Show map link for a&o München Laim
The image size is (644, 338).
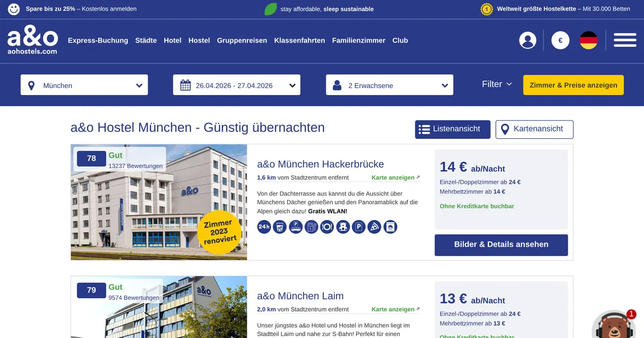coord(396,310)
